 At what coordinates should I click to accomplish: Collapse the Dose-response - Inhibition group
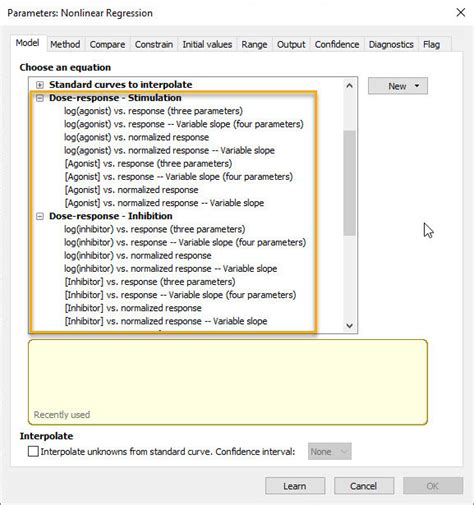(40, 216)
